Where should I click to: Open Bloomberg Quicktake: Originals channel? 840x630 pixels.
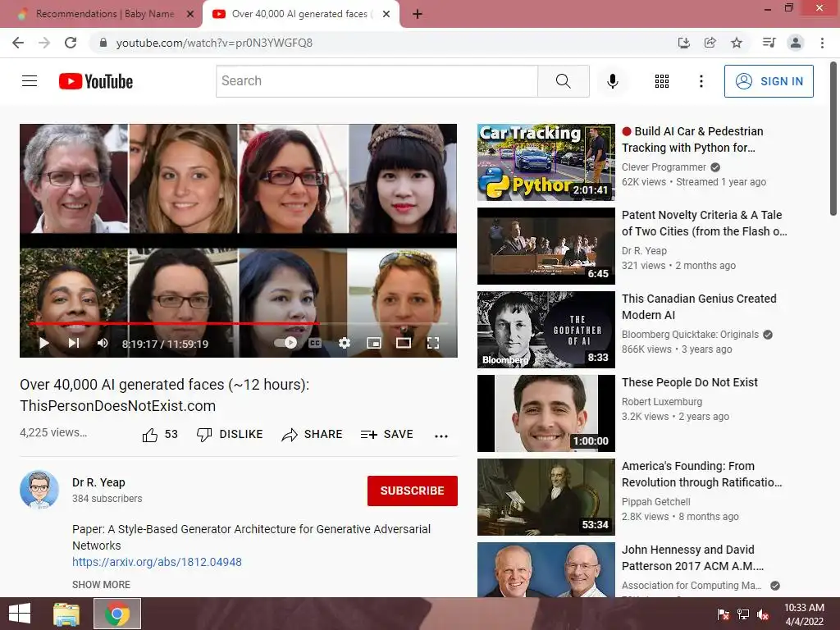(x=690, y=335)
